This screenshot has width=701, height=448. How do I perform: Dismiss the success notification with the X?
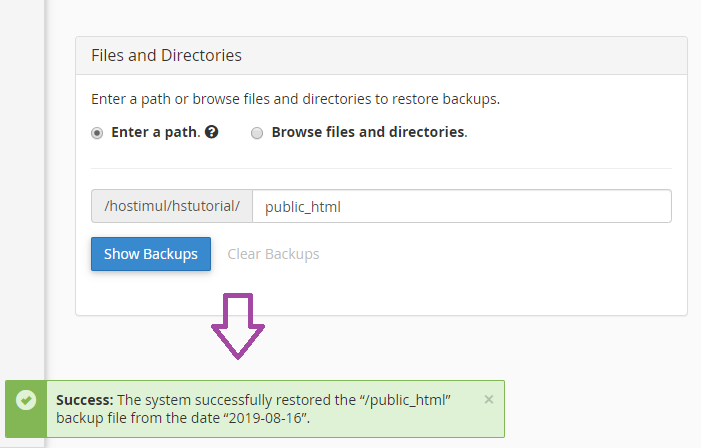[488, 399]
